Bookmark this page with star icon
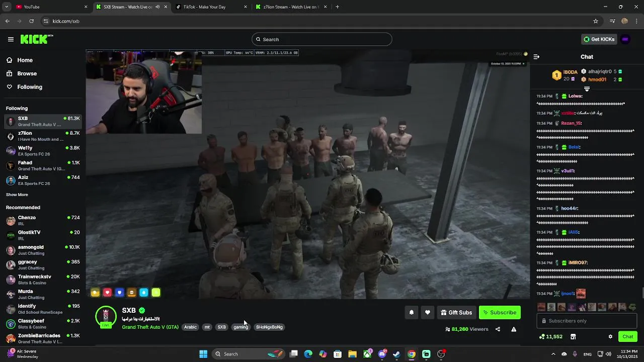The height and width of the screenshot is (362, 644). point(596,21)
